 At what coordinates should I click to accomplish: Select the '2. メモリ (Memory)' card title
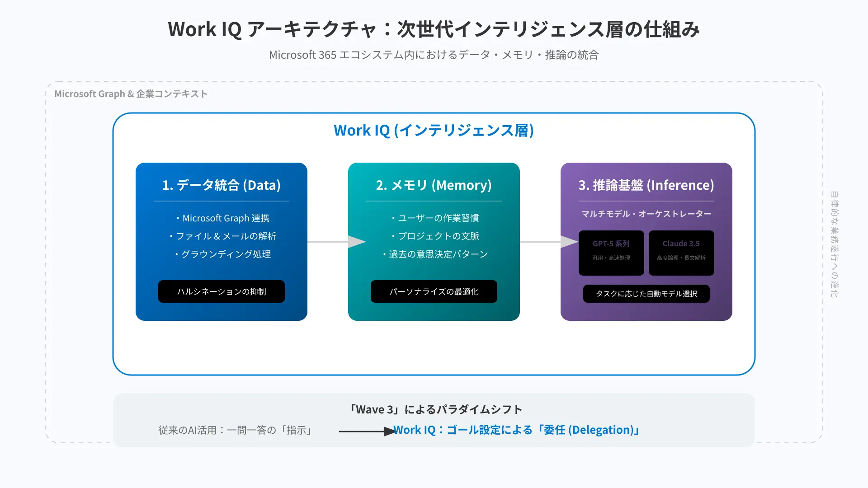click(434, 185)
